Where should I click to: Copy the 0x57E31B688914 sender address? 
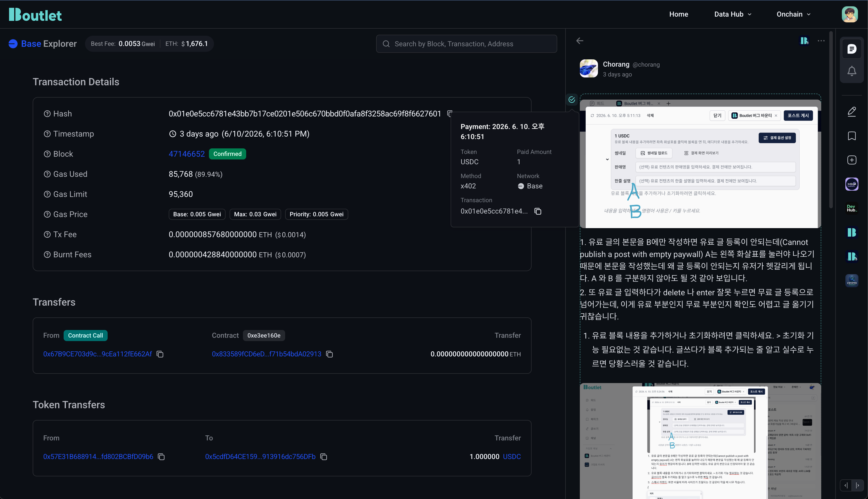(x=161, y=457)
